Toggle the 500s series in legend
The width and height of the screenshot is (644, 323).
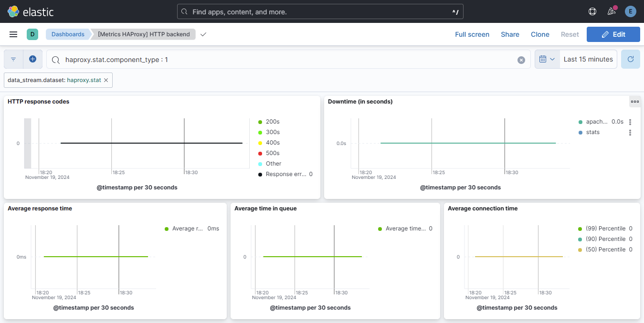[x=273, y=153]
